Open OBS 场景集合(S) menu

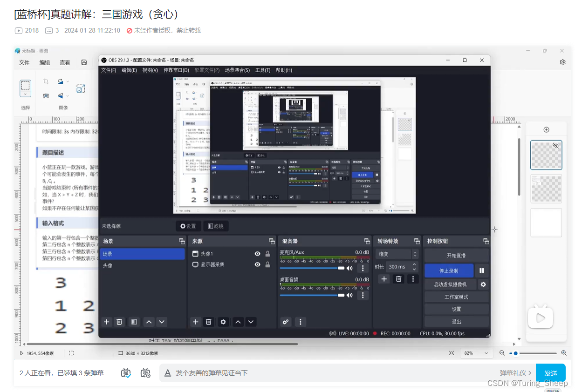click(238, 70)
